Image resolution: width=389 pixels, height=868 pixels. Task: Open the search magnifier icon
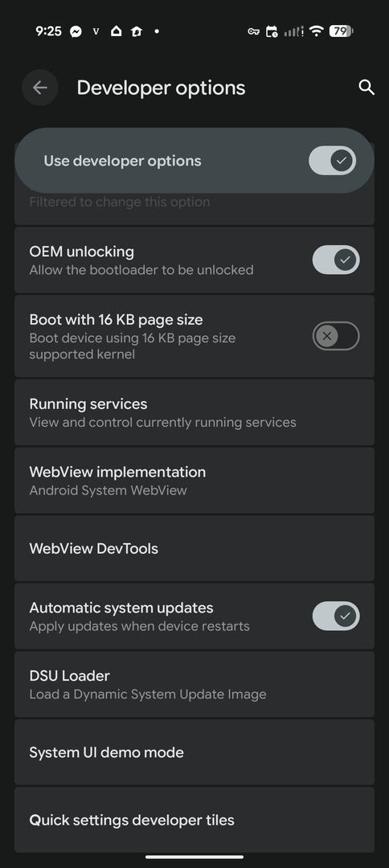tap(366, 88)
